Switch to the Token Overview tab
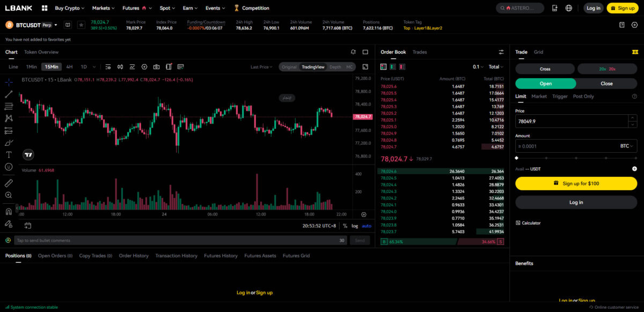The width and height of the screenshot is (644, 312). coord(41,52)
